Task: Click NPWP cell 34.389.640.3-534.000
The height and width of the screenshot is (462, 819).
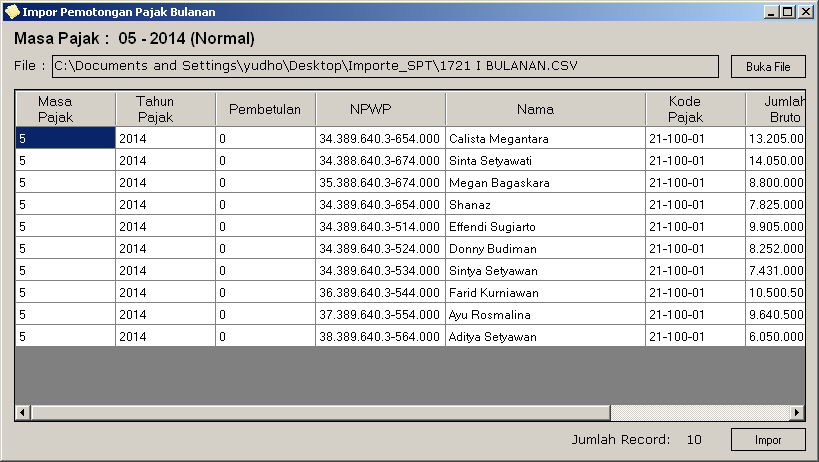Action: point(380,270)
